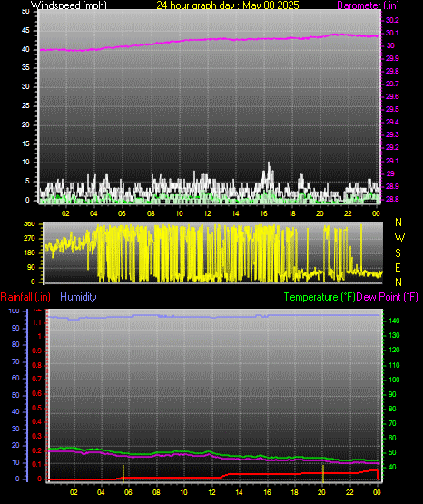The height and width of the screenshot is (504, 423).
Task: Click the 140 temperature axis value
Action: (394, 321)
